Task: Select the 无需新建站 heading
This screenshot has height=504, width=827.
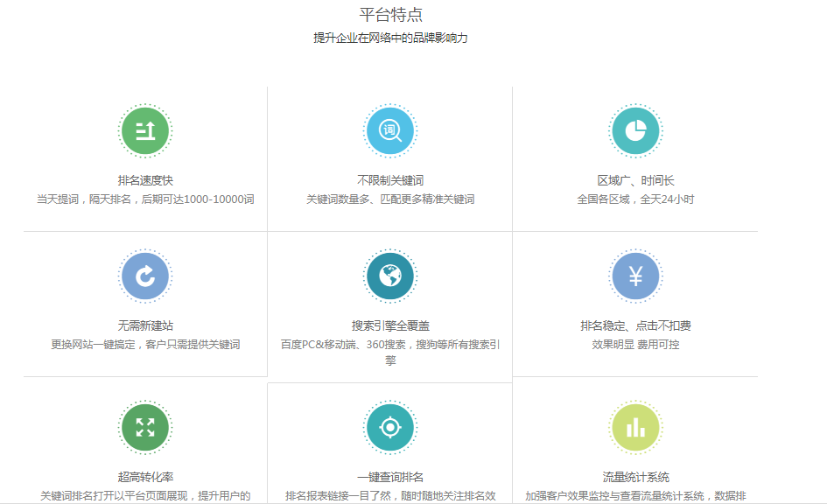Action: 145,325
